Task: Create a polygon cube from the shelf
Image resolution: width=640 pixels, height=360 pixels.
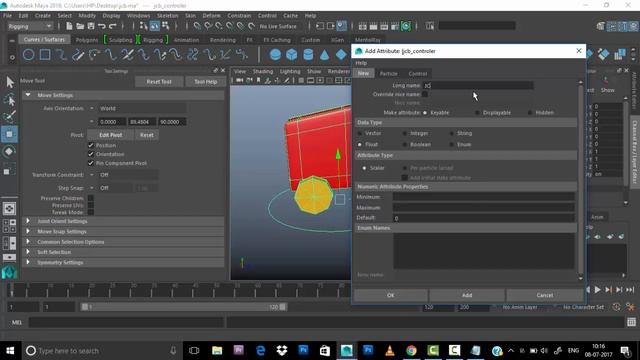Action: [x=291, y=54]
